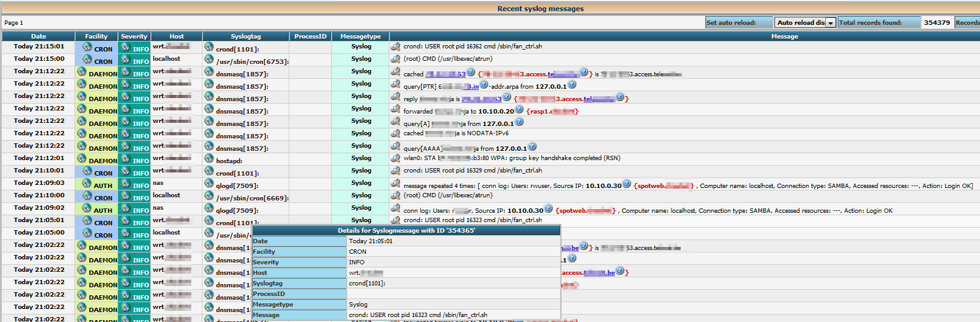Image resolution: width=980 pixels, height=322 pixels.
Task: Click AUTH facility icon in 21:09:03 row
Action: tap(87, 184)
